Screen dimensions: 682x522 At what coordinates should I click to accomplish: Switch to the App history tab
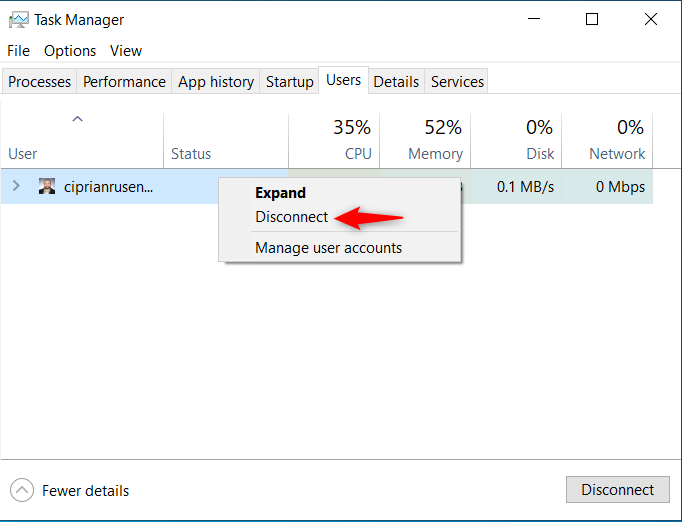click(x=216, y=81)
